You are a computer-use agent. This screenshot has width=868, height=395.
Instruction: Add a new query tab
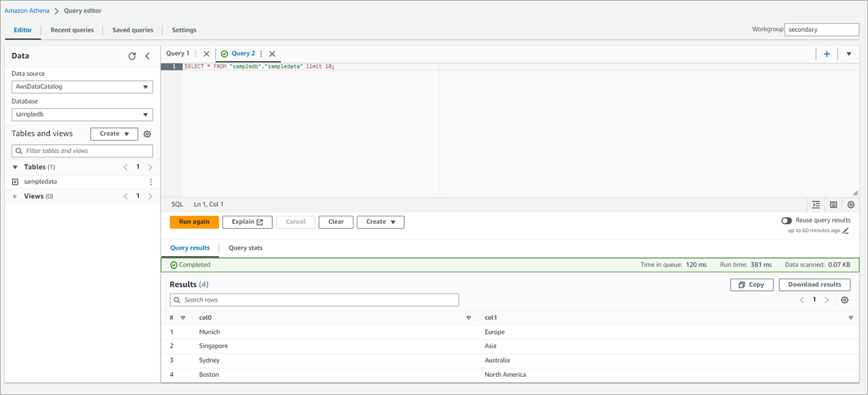click(827, 54)
